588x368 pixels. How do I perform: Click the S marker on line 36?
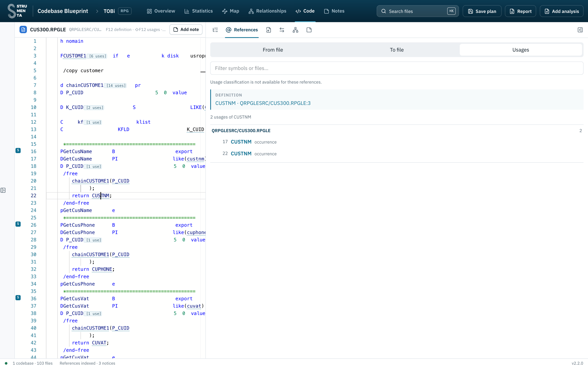(18, 298)
